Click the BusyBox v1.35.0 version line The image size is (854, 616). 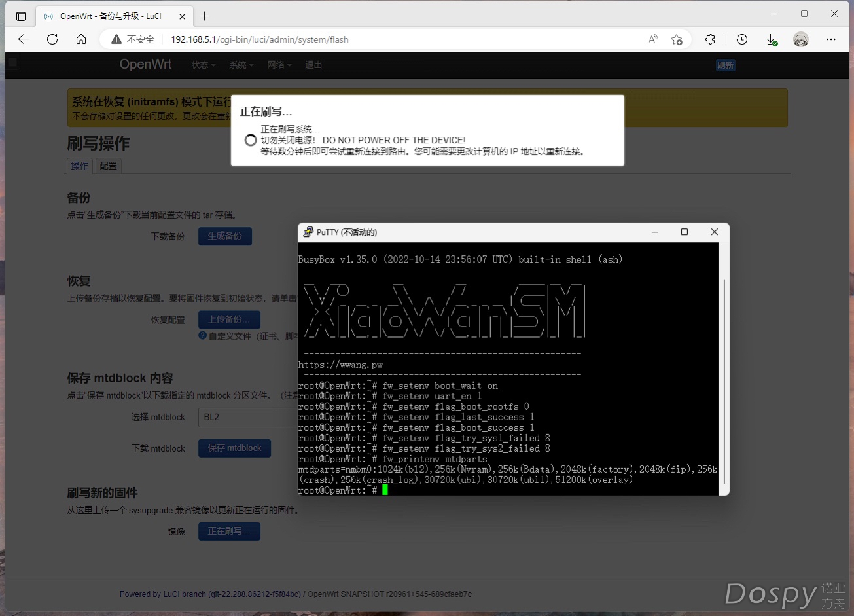tap(460, 259)
